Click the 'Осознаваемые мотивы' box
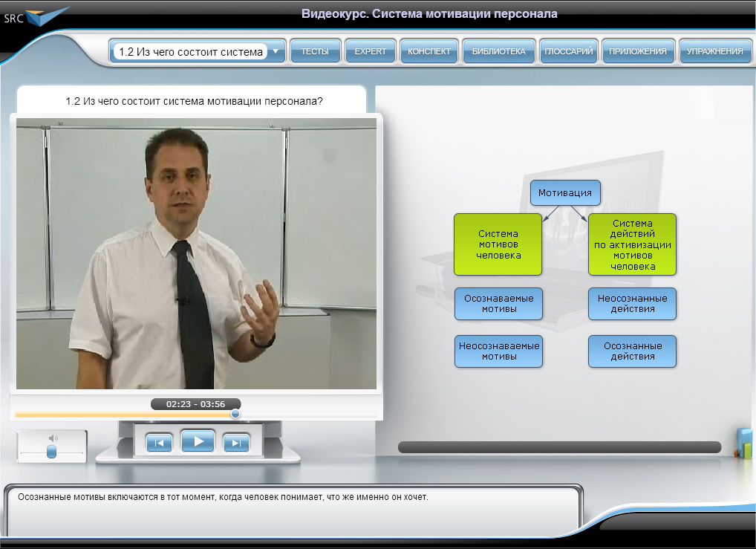The width and height of the screenshot is (756, 549). tap(498, 304)
